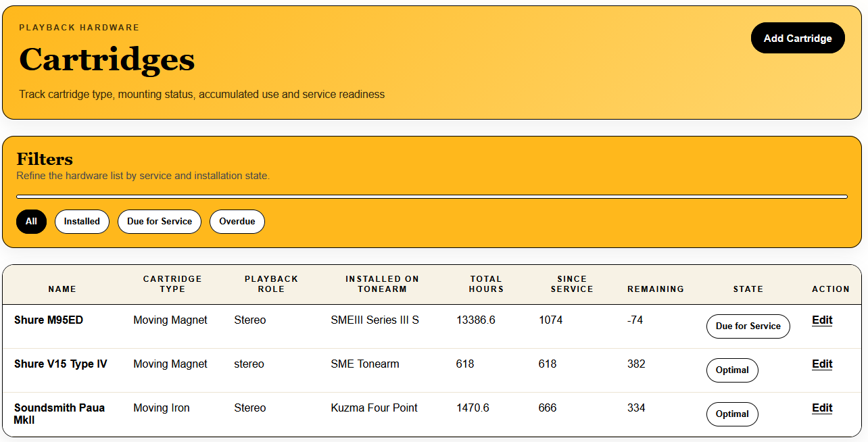Edit the Soundsmith Paua MkII cartridge
This screenshot has height=442, width=868.
822,408
